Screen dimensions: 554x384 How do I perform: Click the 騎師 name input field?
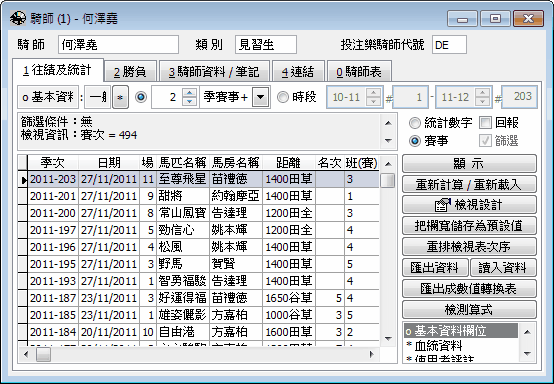(118, 45)
